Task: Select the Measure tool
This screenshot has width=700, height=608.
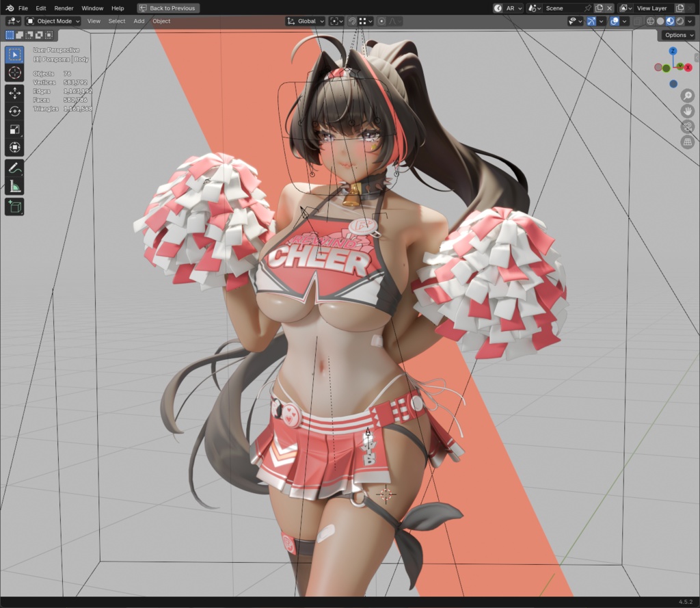Action: [14, 185]
